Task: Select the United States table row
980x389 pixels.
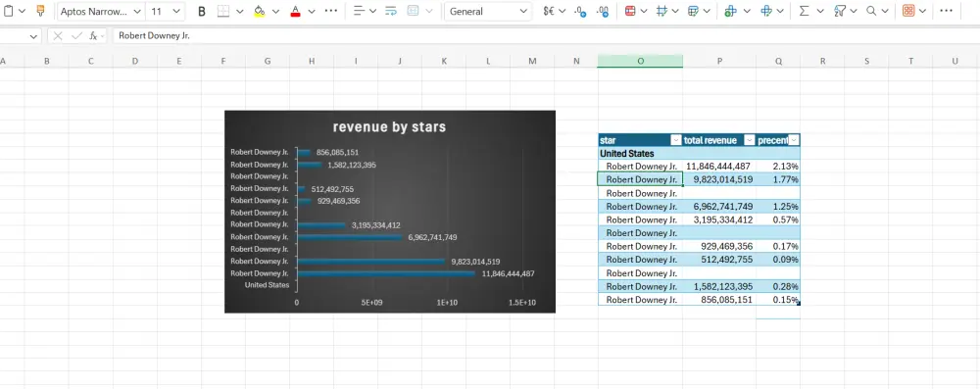Action: pos(699,153)
